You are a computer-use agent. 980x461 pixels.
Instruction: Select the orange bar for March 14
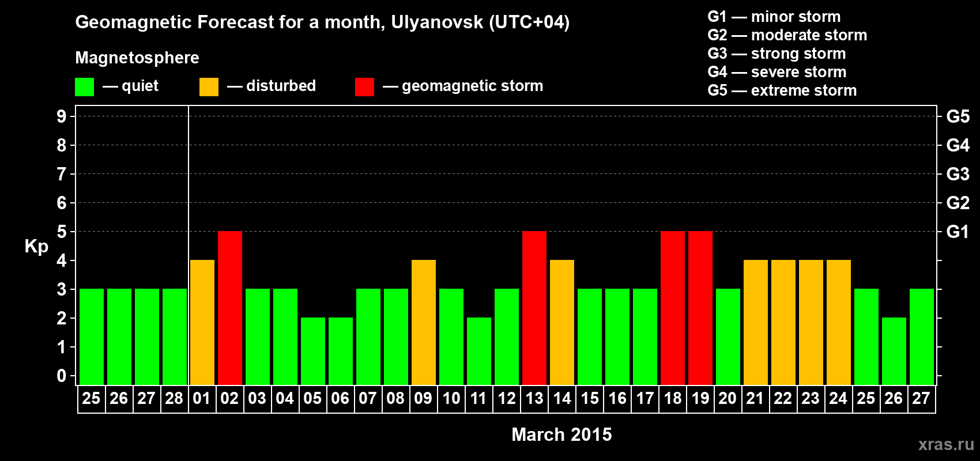click(562, 323)
